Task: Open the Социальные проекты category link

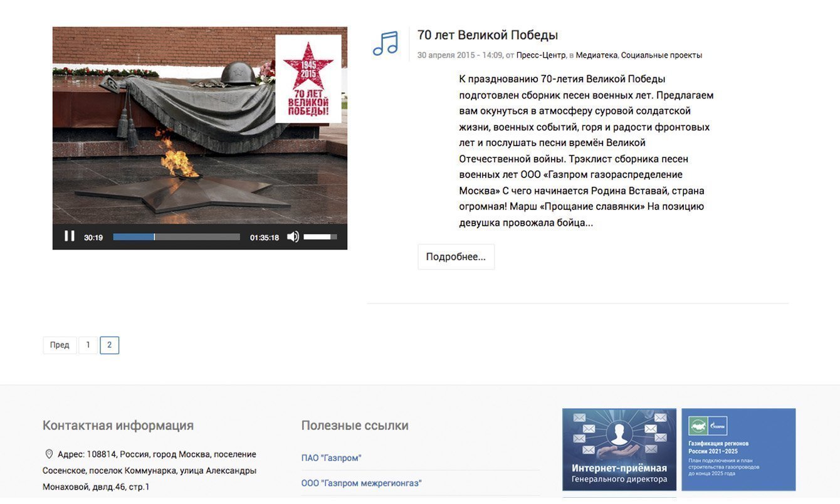Action: pyautogui.click(x=661, y=55)
